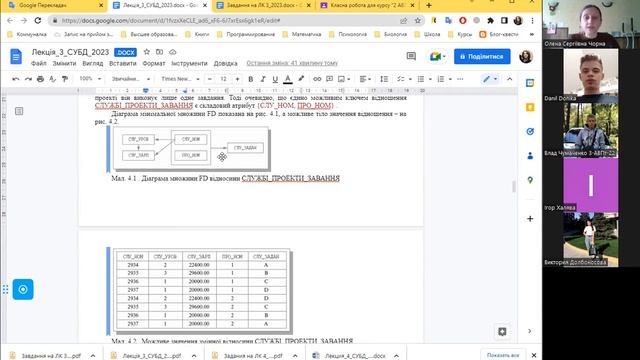The width and height of the screenshot is (640, 360).
Task: Open the paragraph style dropdown
Action: click(131, 79)
